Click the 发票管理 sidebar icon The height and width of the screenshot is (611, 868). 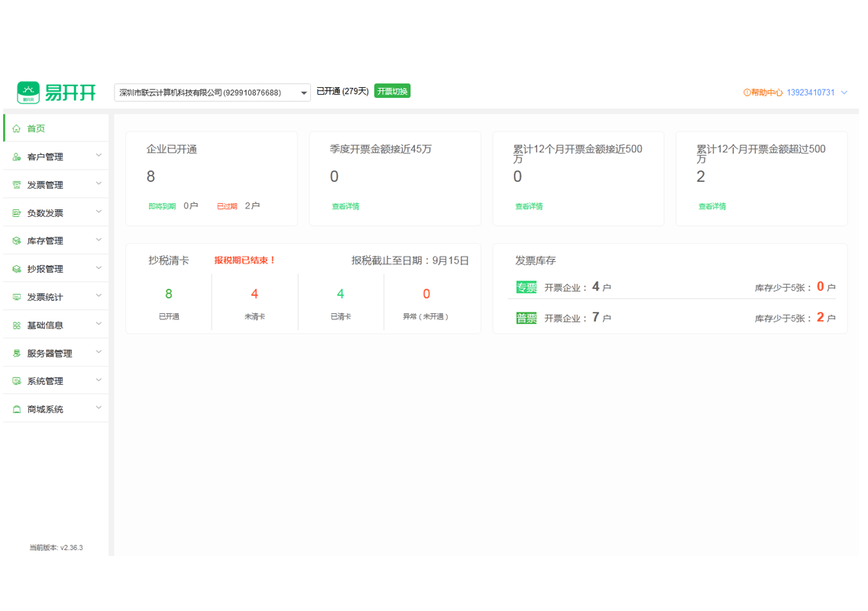[x=17, y=186]
